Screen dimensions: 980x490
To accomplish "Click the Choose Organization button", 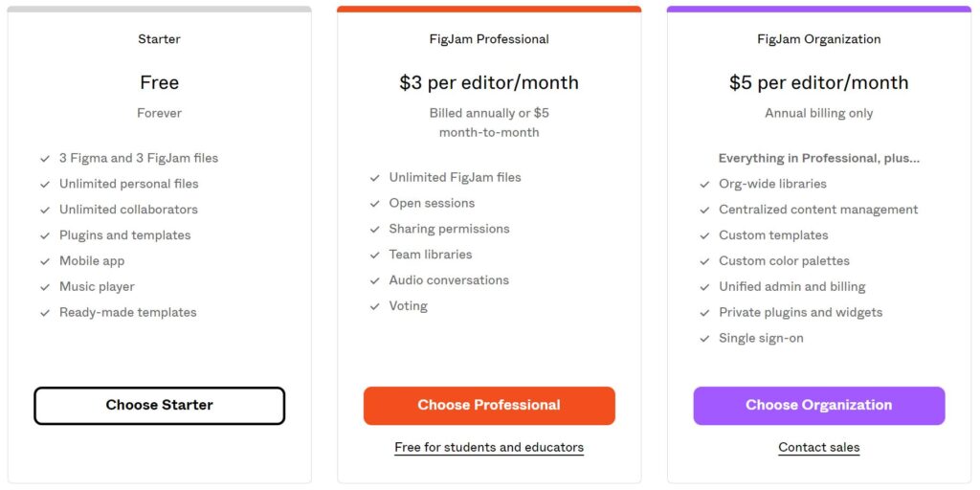I will pyautogui.click(x=819, y=406).
